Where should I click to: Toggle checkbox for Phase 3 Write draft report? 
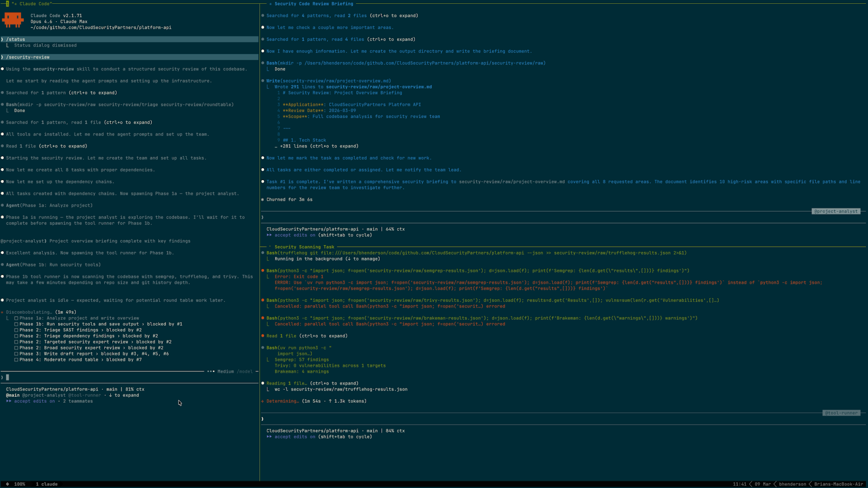16,354
